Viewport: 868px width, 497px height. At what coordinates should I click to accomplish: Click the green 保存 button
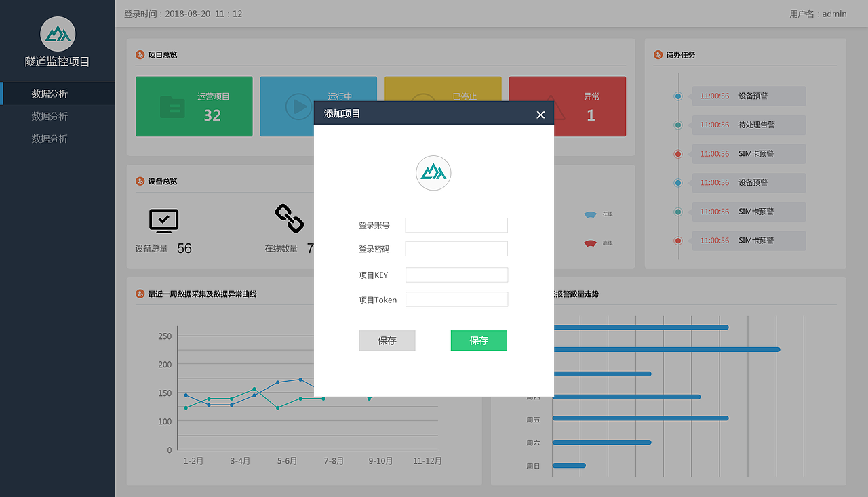(479, 340)
